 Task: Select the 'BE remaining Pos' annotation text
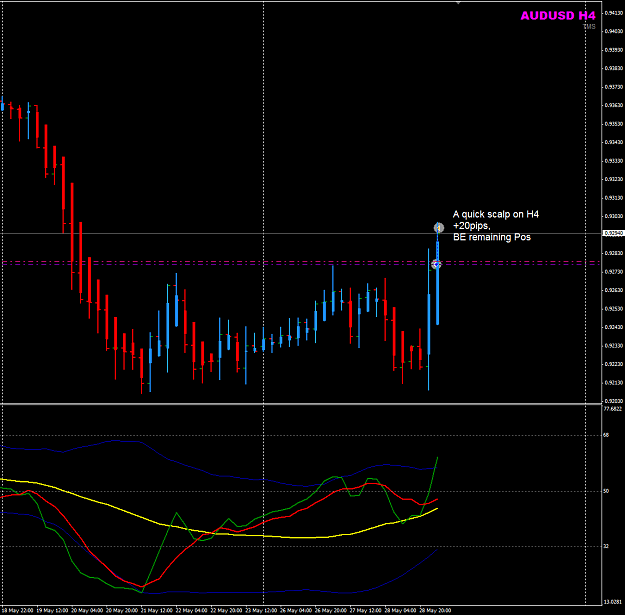(x=491, y=237)
